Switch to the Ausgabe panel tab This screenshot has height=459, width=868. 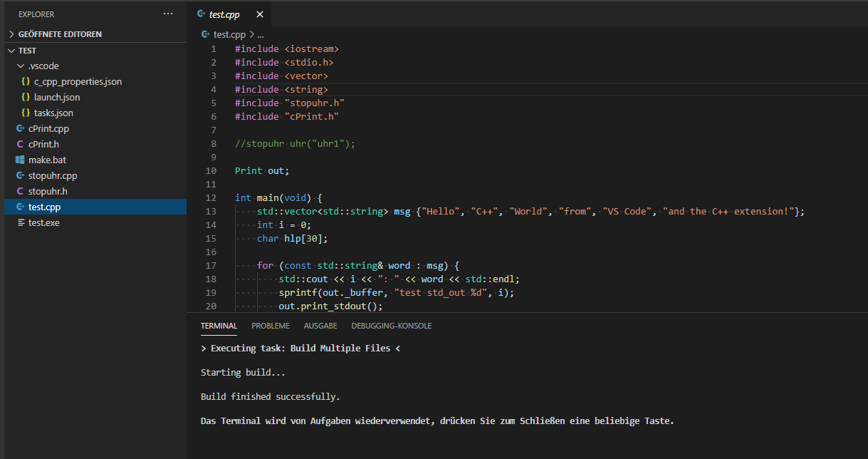click(320, 326)
